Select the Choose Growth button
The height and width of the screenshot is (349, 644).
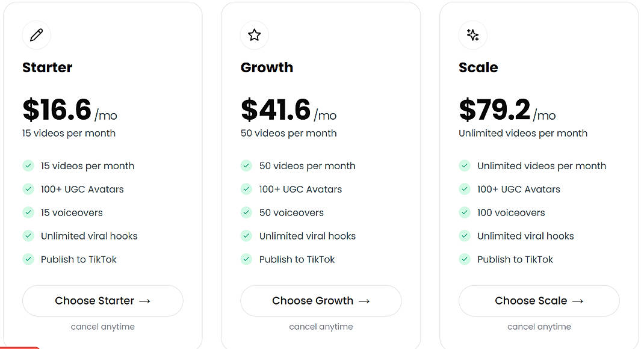coord(321,301)
